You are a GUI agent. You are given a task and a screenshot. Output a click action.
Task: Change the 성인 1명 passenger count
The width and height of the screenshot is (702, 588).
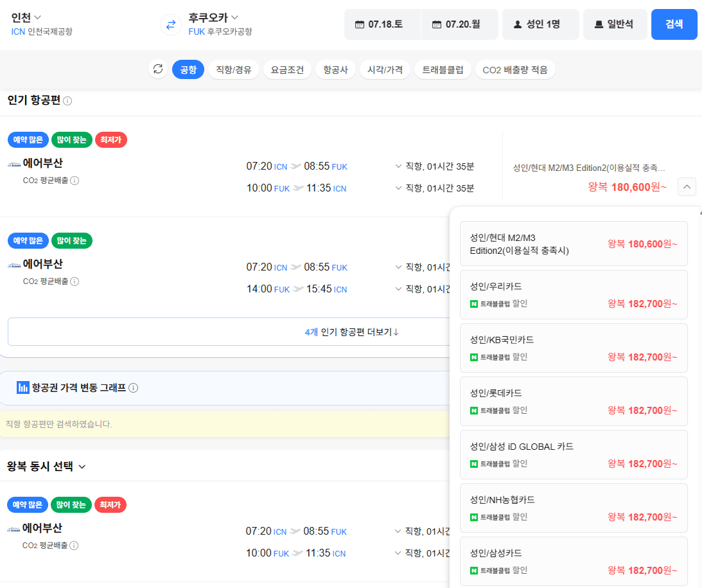[x=540, y=24]
